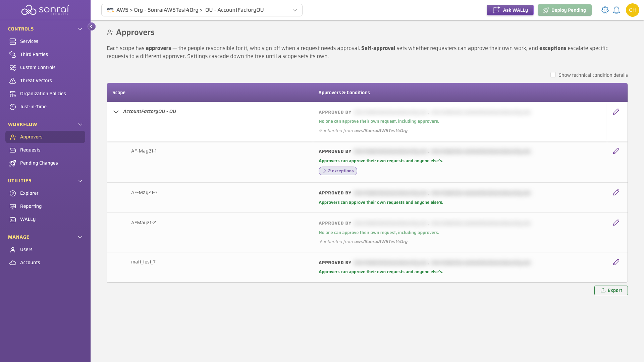
Task: Click the Sonrai Security logo
Action: (45, 10)
